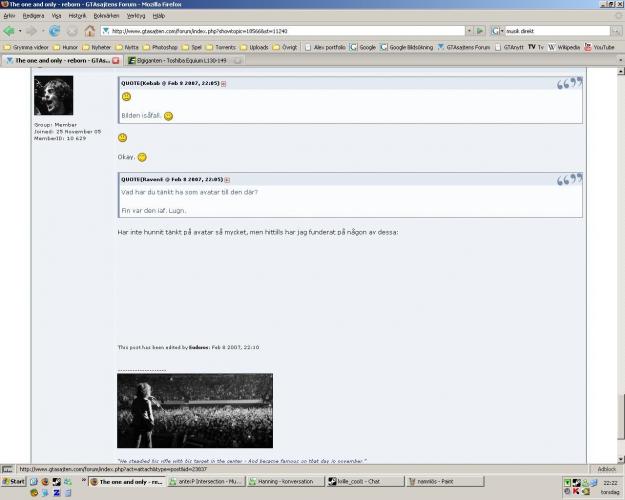
Task: Click the quick launch chevron to show more
Action: (84, 480)
